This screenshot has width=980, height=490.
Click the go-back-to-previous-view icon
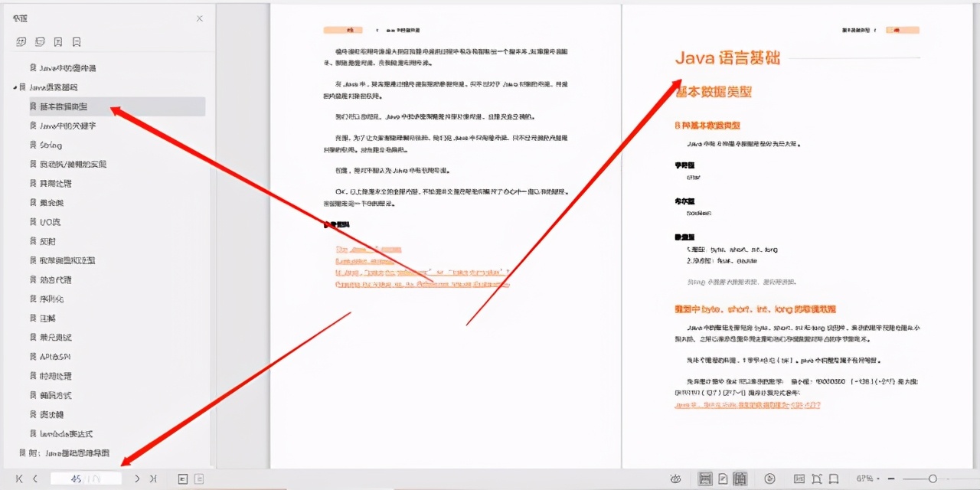pos(183,479)
